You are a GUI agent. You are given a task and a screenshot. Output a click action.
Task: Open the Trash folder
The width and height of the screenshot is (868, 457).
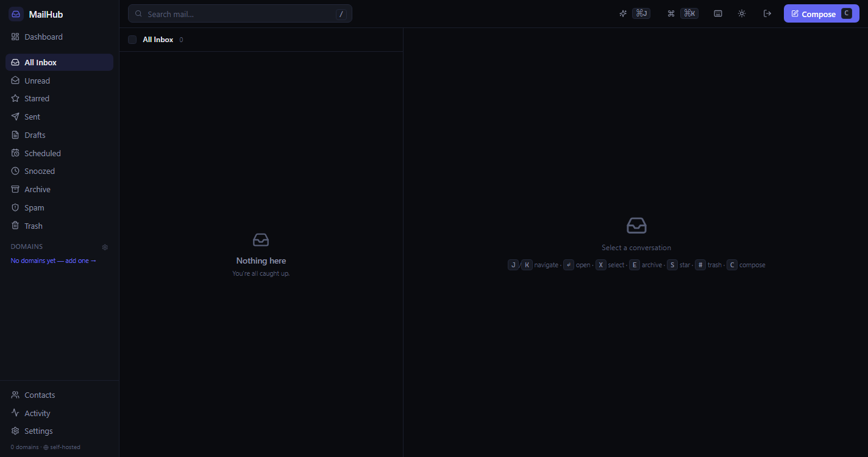click(59, 226)
